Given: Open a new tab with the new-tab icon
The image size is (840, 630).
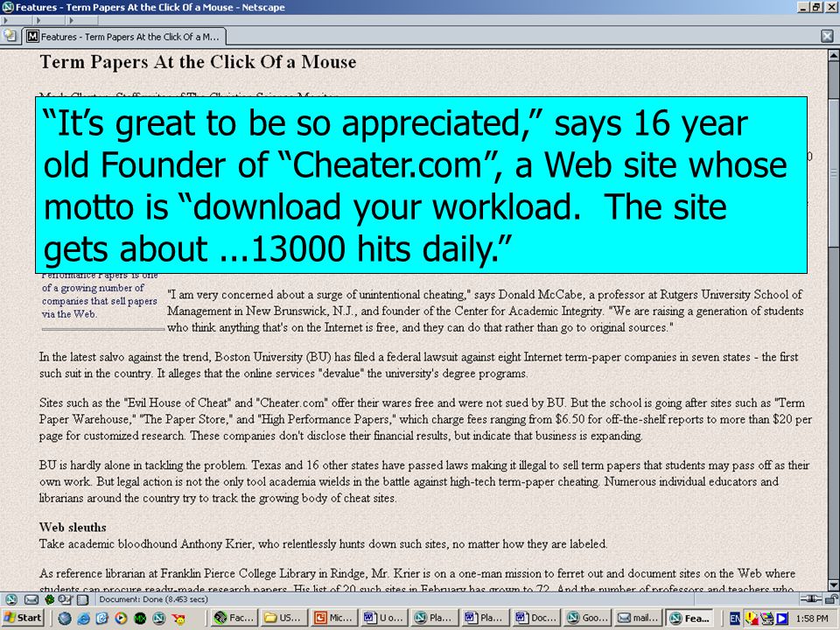Looking at the screenshot, I should pos(10,36).
